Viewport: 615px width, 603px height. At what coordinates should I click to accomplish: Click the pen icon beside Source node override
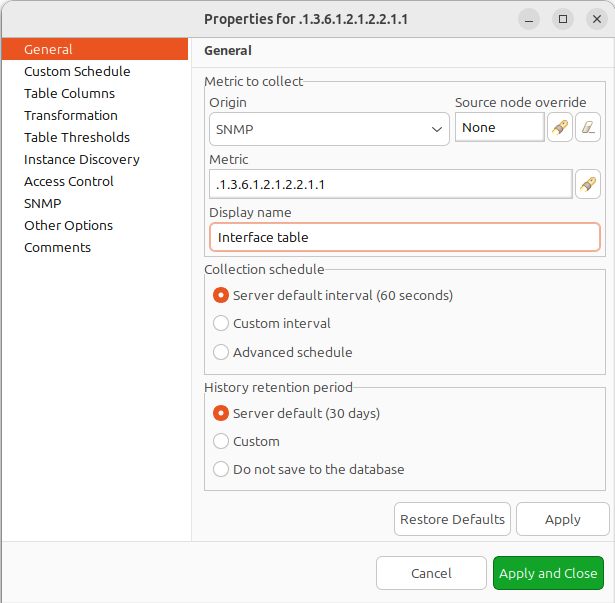[x=560, y=128]
